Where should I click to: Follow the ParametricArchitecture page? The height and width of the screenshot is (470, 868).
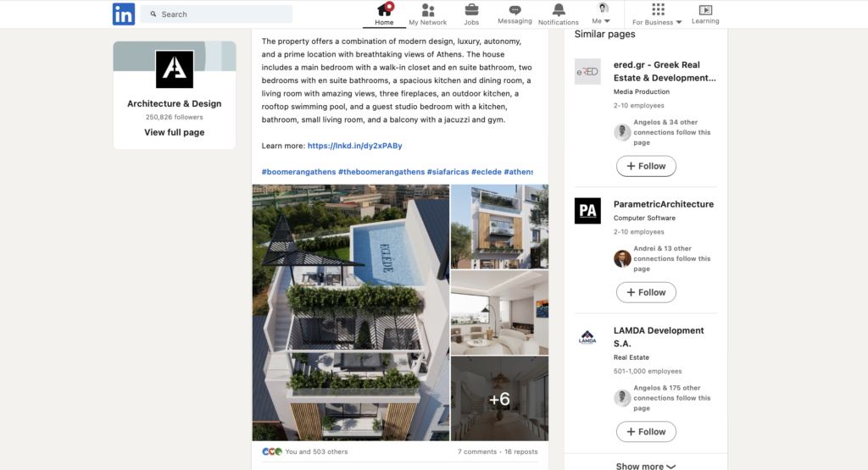point(646,292)
